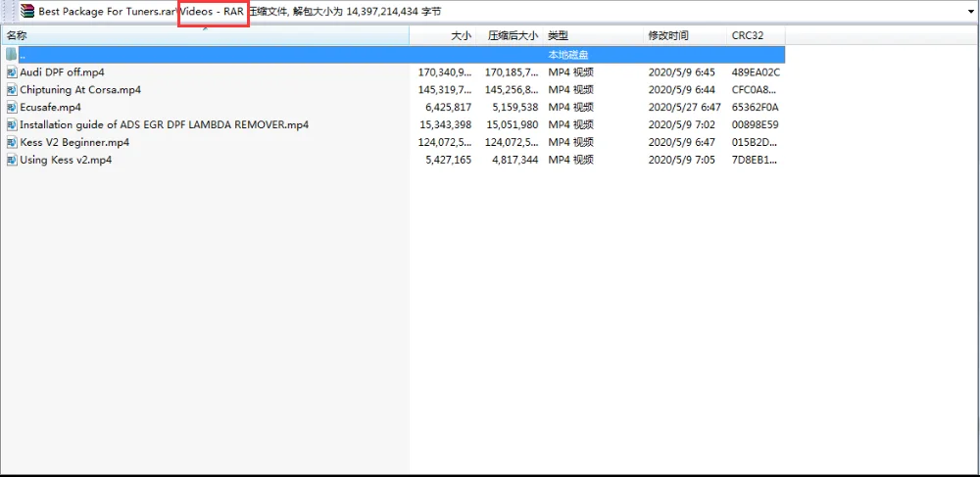Image resolution: width=980 pixels, height=477 pixels.
Task: Click size value 15,343,398
Action: click(x=446, y=124)
